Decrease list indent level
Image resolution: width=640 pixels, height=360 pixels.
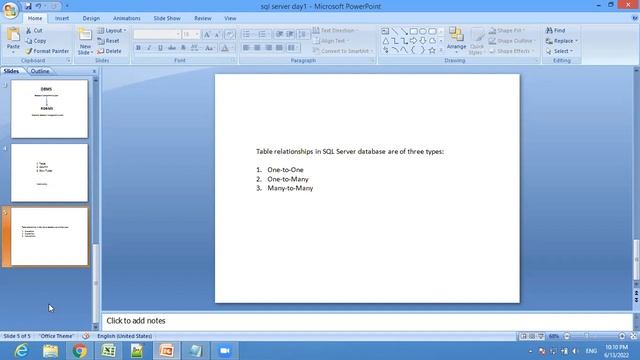pyautogui.click(x=279, y=34)
